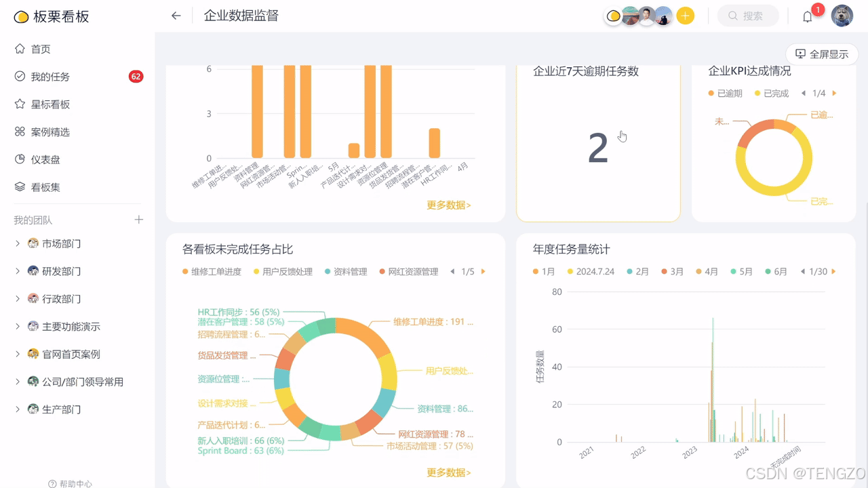Toggle 2024.7.24 legend in yearly chart

(x=591, y=272)
